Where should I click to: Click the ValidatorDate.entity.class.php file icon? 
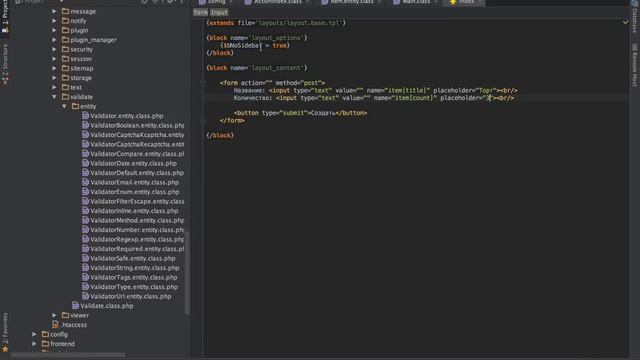pyautogui.click(x=85, y=163)
